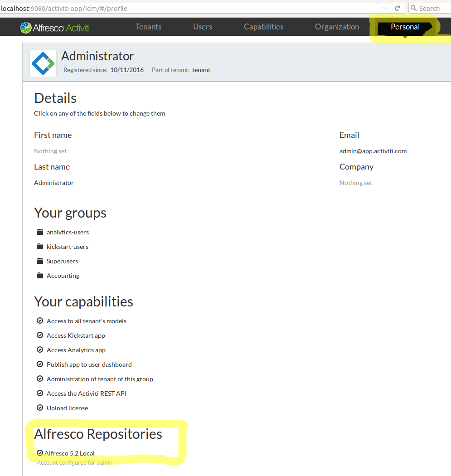Edit the email admin@app.activiti.com

click(x=373, y=151)
